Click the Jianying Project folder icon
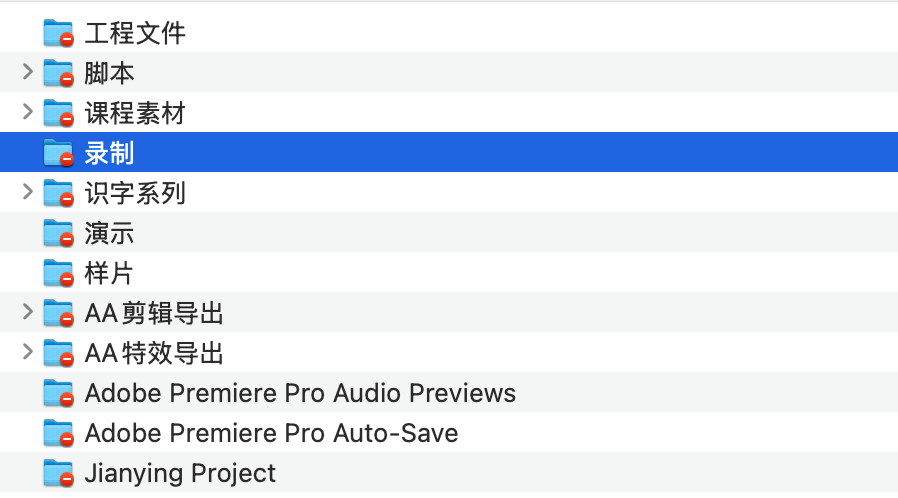 58,473
